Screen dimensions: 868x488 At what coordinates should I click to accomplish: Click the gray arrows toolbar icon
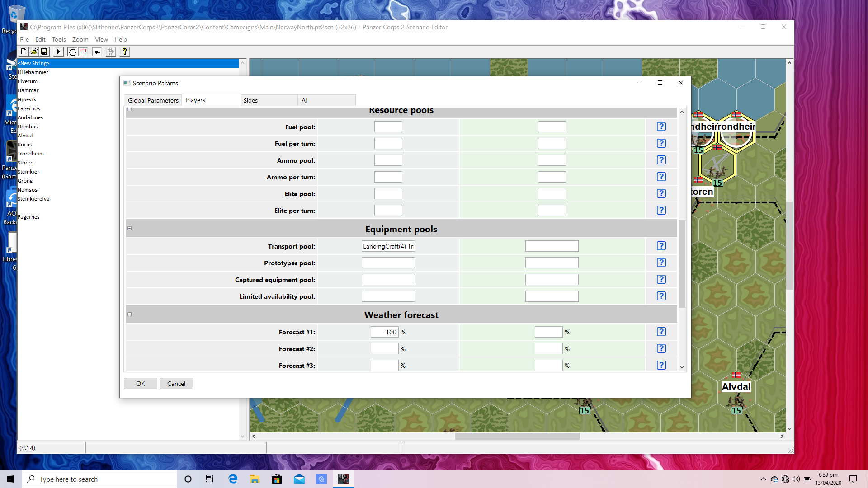111,52
